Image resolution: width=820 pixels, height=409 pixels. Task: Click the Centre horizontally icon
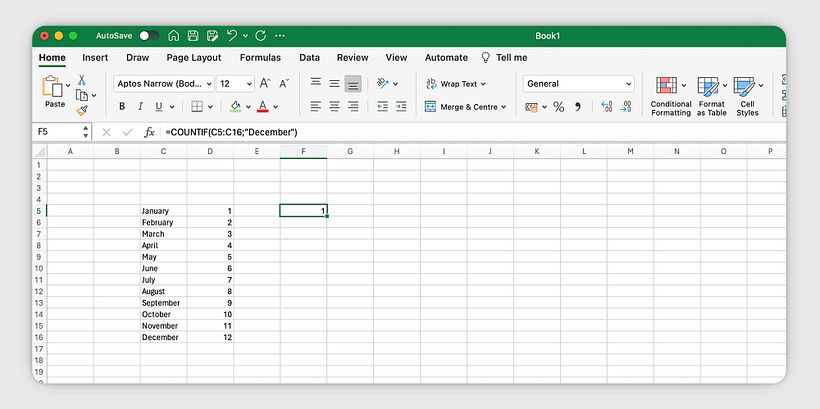click(335, 107)
